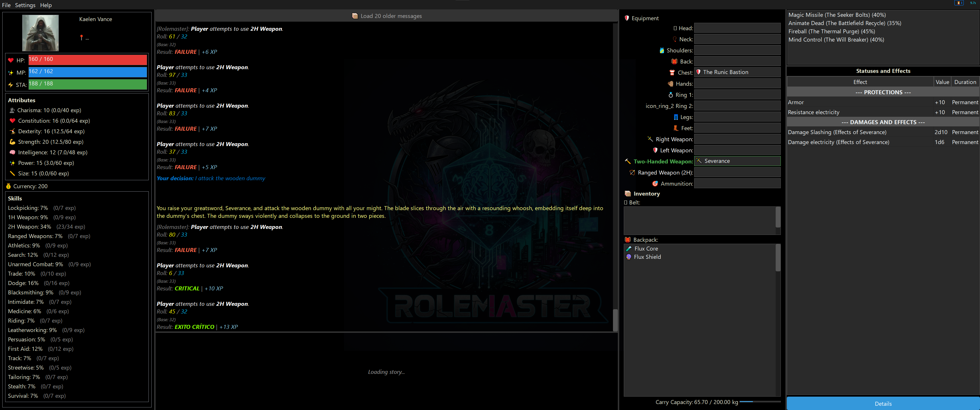Click the Hands glove icon
This screenshot has width=980, height=410.
pos(670,84)
